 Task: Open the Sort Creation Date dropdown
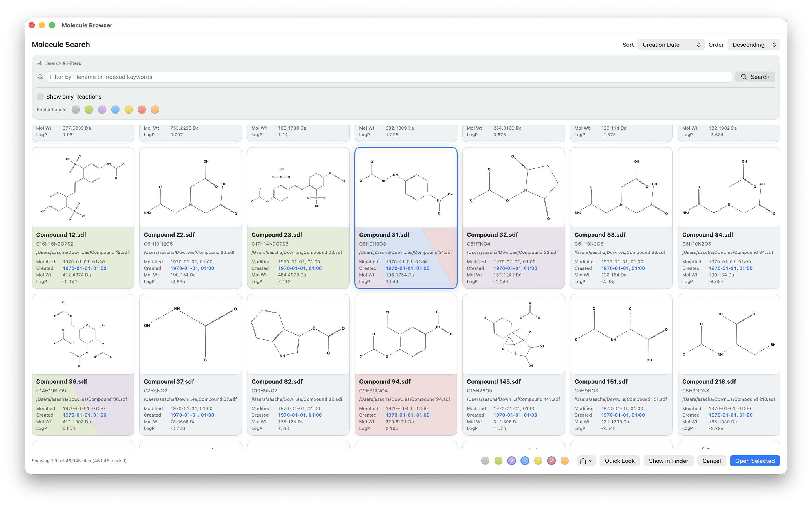[x=671, y=45]
